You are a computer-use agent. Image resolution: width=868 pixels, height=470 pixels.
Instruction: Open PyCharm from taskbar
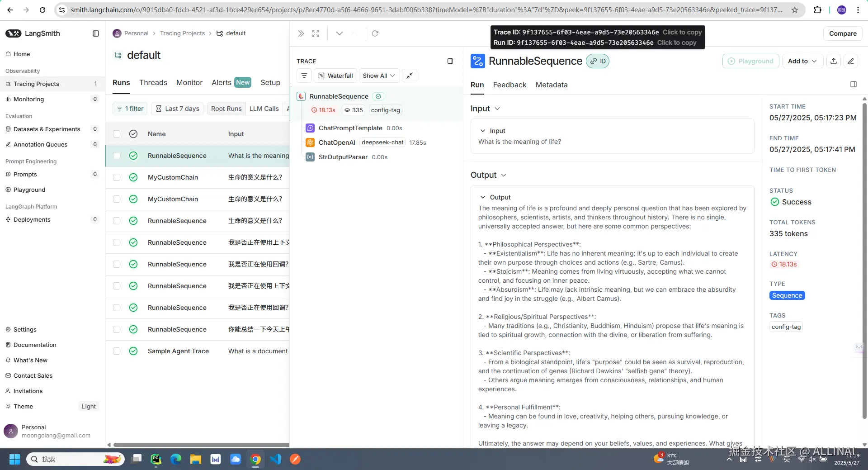pyautogui.click(x=156, y=459)
